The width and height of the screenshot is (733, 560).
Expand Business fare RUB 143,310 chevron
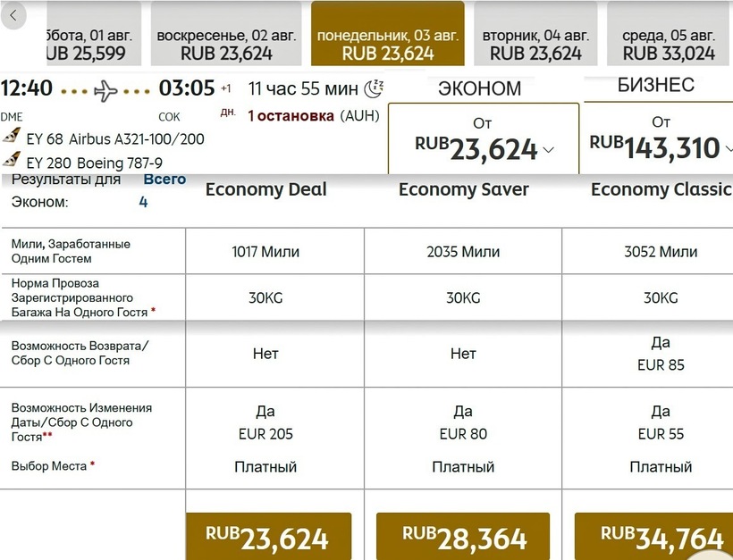(x=729, y=148)
